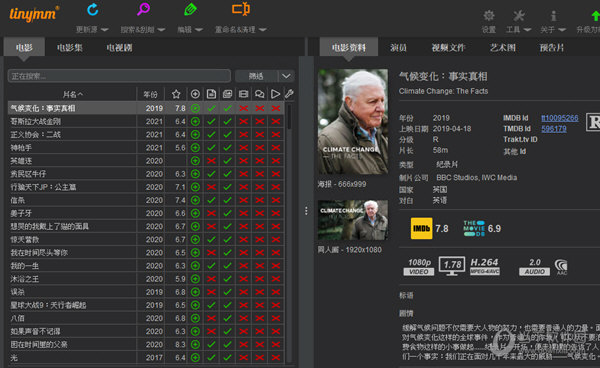Click the Climate Change fanart thumbnail
The image size is (600, 368).
point(353,220)
